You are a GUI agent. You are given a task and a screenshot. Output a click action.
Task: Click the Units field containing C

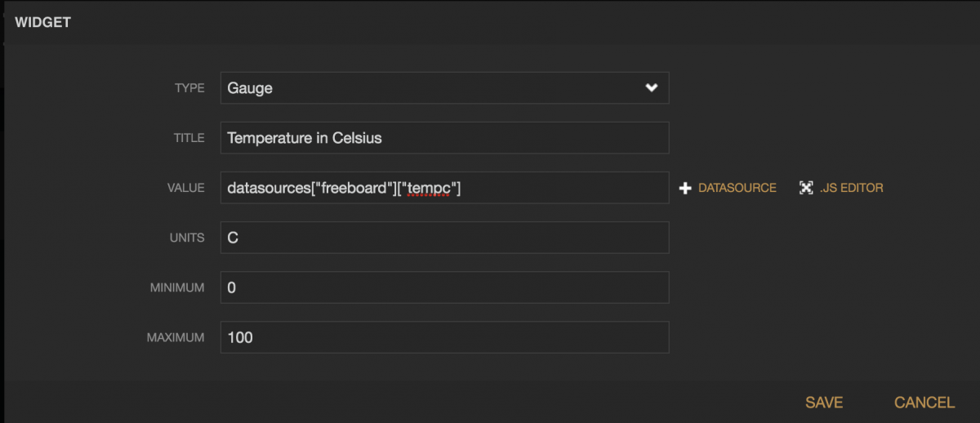[444, 238]
